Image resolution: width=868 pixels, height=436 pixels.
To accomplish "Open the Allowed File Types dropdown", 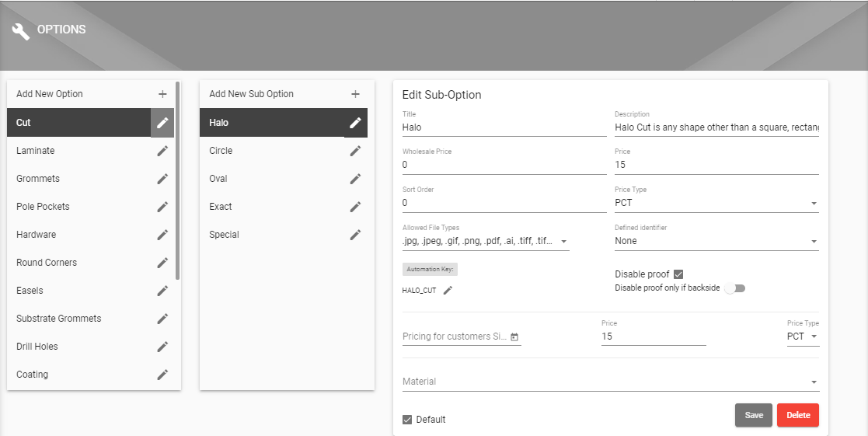I will coord(486,241).
